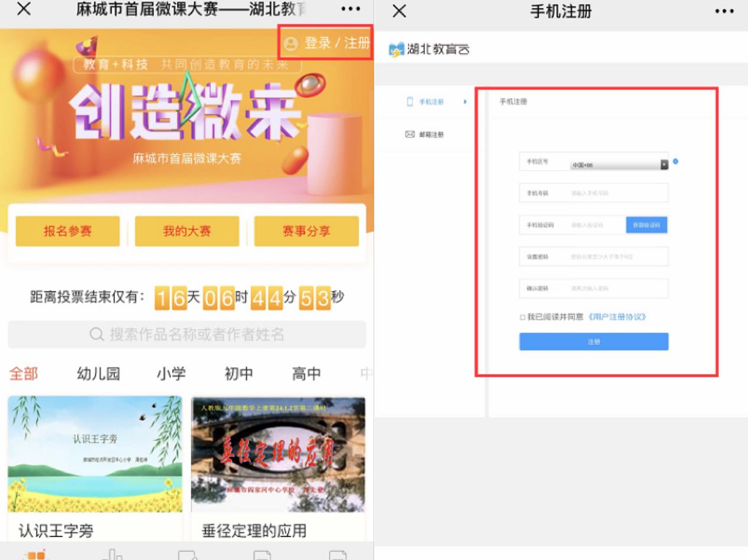Open the bar chart ranking icon in bottom bar

[x=112, y=555]
